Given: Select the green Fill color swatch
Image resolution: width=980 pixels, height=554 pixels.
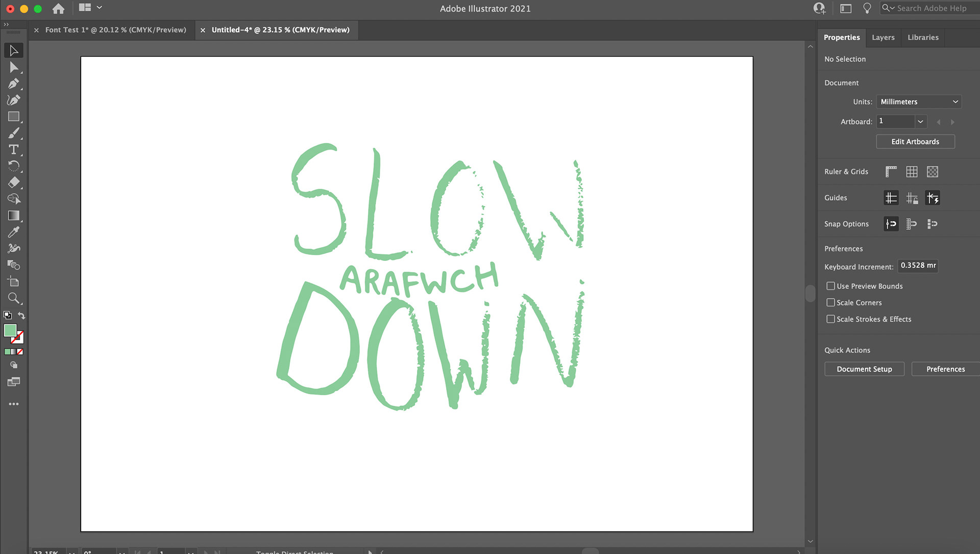Looking at the screenshot, I should (x=10, y=330).
